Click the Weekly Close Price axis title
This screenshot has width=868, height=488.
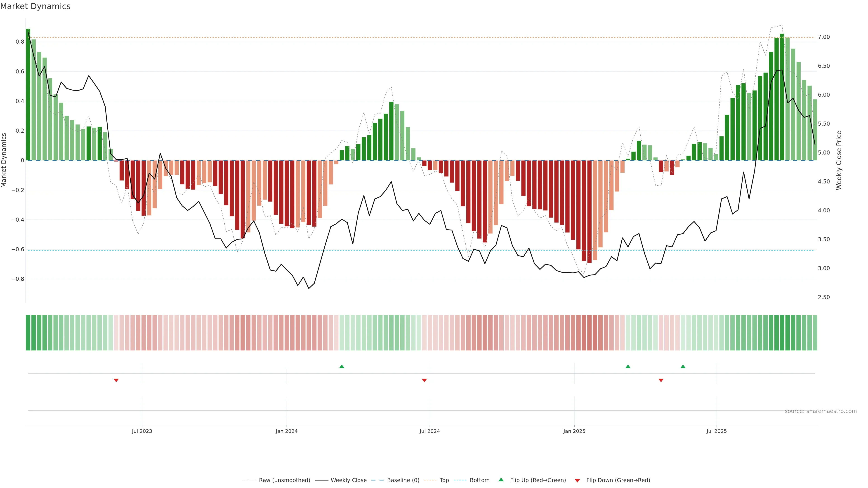click(x=839, y=160)
